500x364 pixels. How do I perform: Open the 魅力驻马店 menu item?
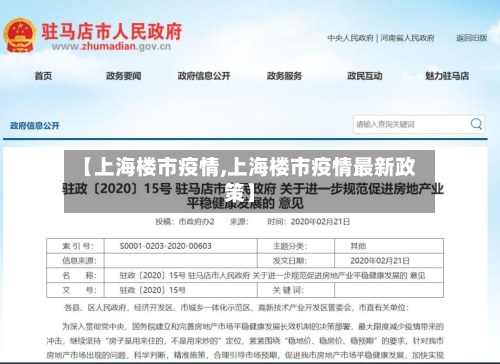447,76
